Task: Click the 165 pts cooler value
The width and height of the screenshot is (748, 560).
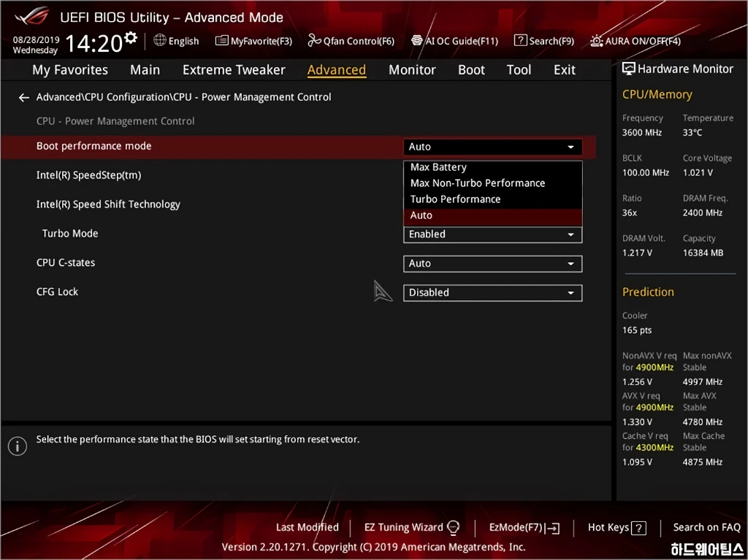Action: pos(637,330)
